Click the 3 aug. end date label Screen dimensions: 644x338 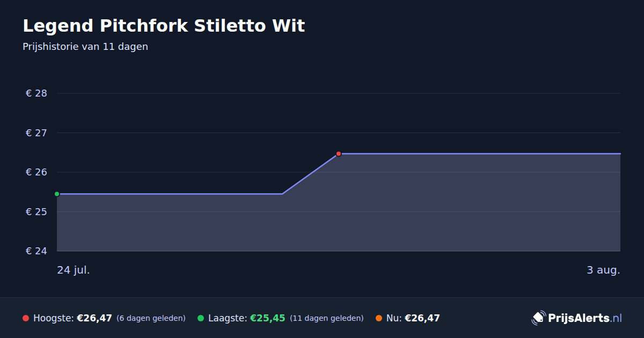(603, 270)
